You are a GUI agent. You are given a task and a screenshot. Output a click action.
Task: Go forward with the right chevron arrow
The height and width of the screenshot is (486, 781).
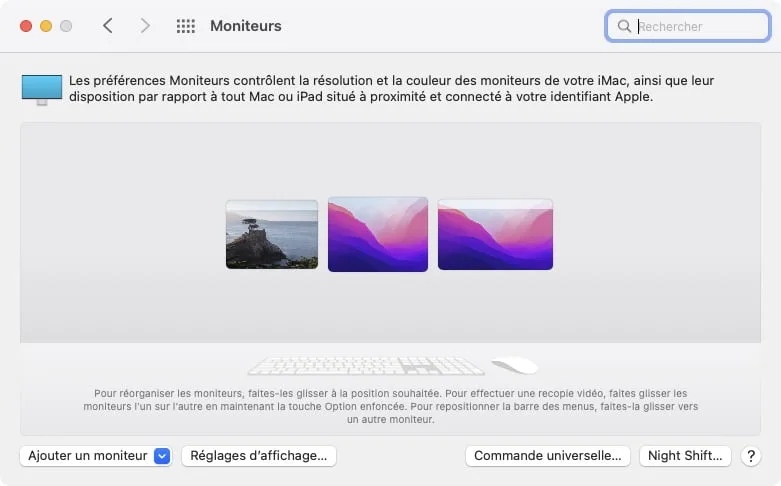[144, 25]
